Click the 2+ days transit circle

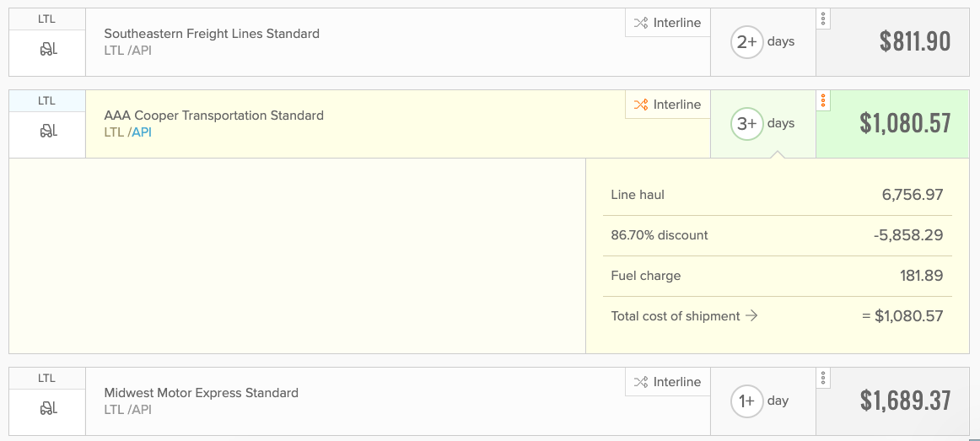(x=747, y=42)
